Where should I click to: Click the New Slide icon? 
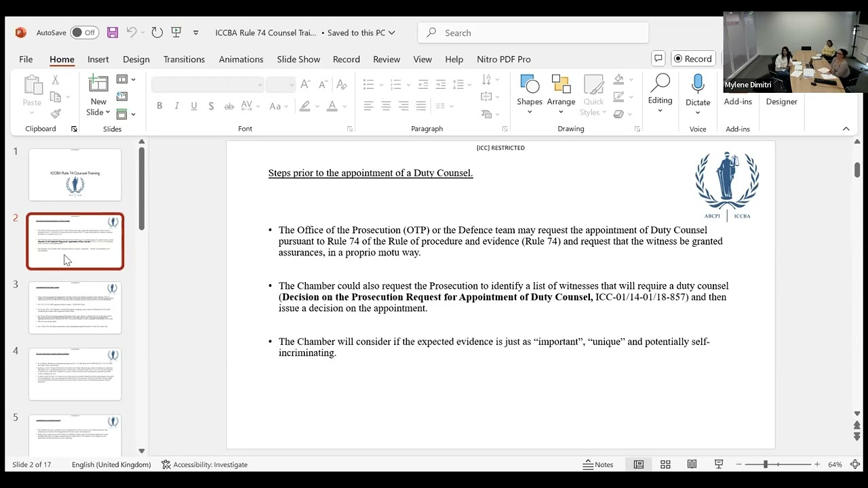tap(98, 84)
